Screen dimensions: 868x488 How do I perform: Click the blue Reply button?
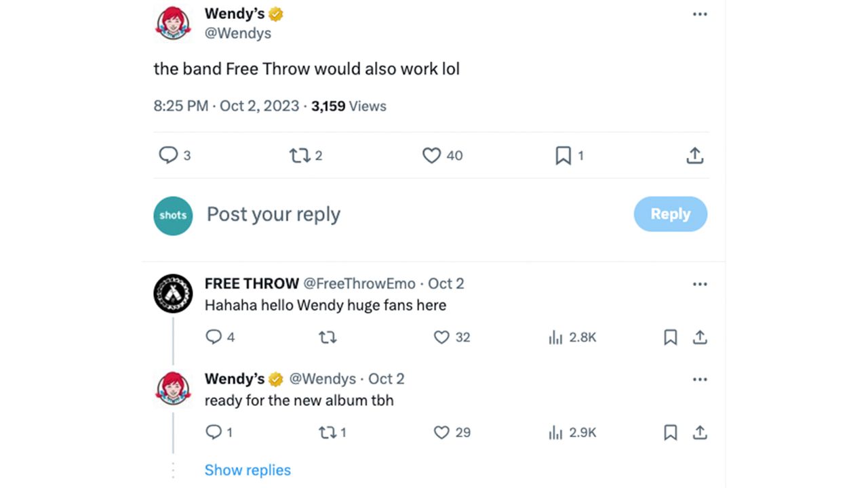coord(671,214)
